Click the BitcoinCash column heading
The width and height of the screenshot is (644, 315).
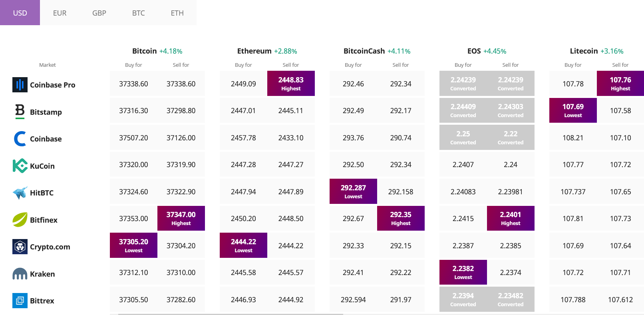click(364, 51)
